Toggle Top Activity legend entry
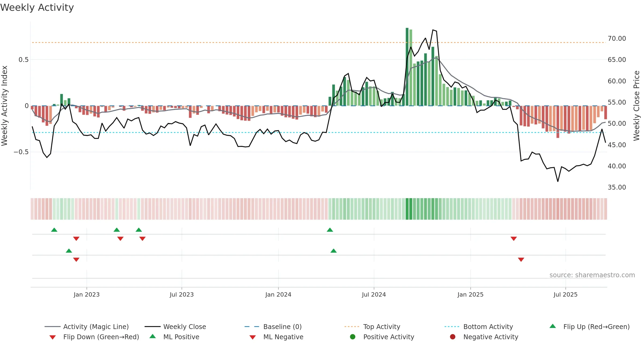 click(372, 327)
